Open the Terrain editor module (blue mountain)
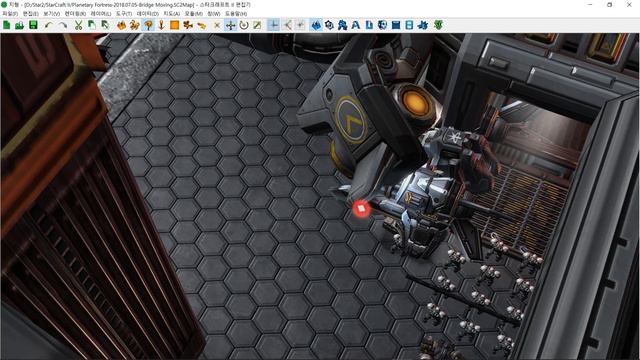640x360 pixels. [x=316, y=25]
